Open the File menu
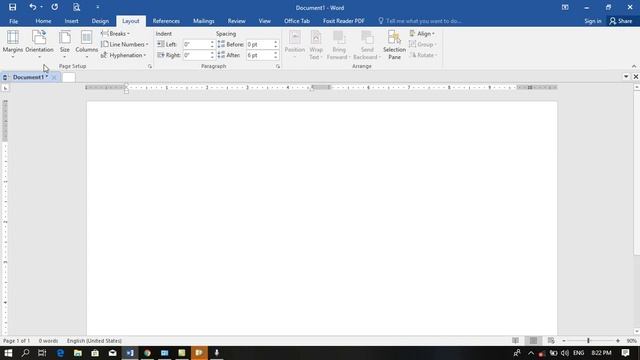The width and height of the screenshot is (640, 360). tap(13, 21)
